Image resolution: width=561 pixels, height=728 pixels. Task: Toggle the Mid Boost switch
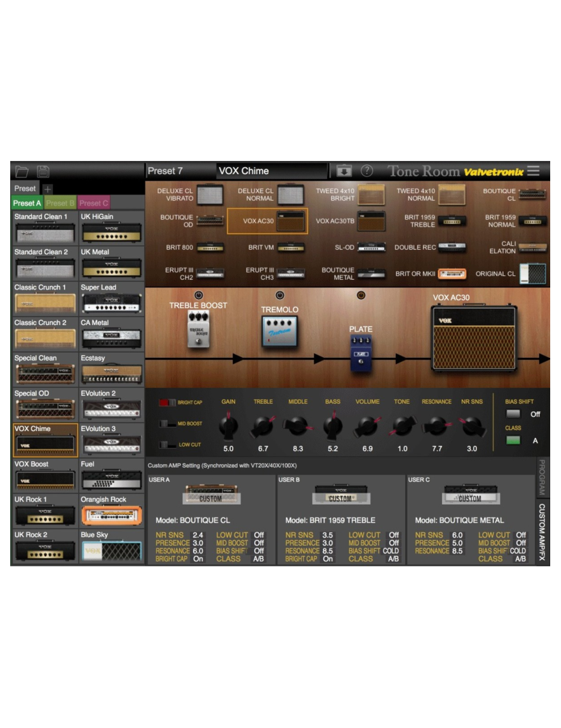tap(167, 424)
